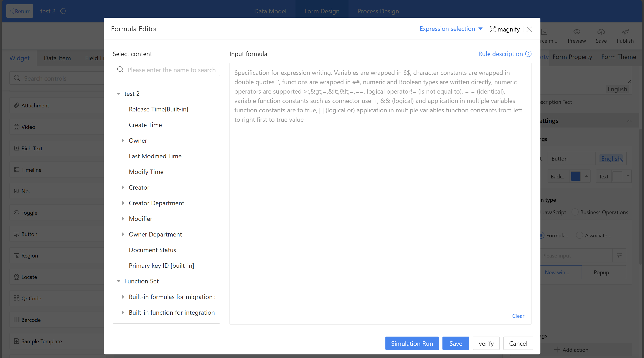This screenshot has width=644, height=358.
Task: Switch to the Process Design tab
Action: [x=378, y=11]
